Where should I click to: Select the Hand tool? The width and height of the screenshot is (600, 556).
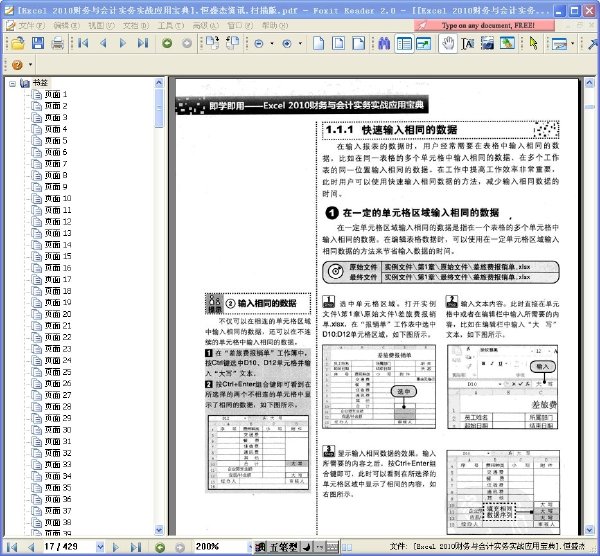448,43
